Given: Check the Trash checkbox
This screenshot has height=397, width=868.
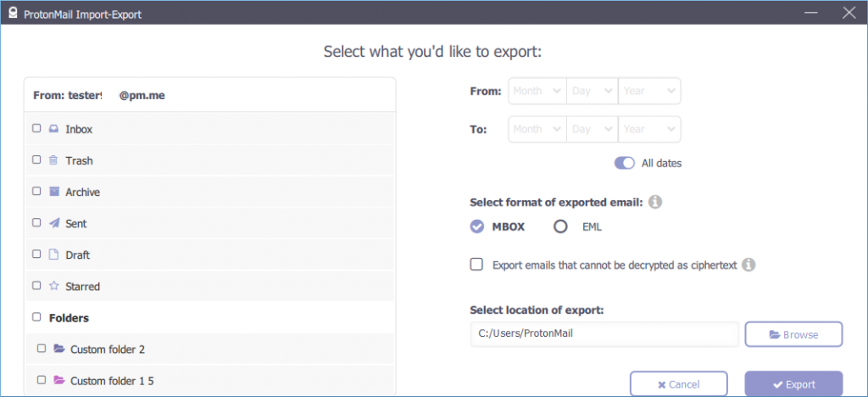Looking at the screenshot, I should [x=36, y=159].
